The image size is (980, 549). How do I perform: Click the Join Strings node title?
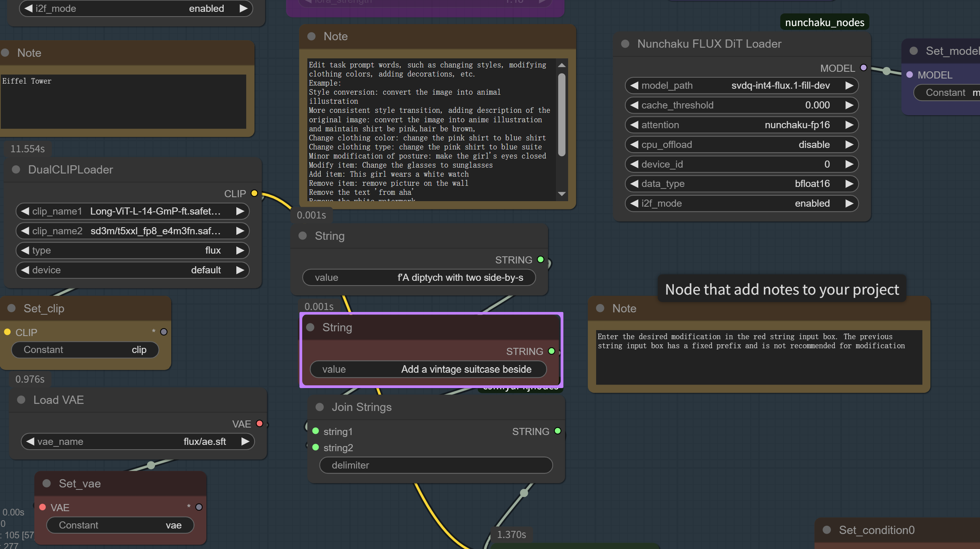click(361, 407)
